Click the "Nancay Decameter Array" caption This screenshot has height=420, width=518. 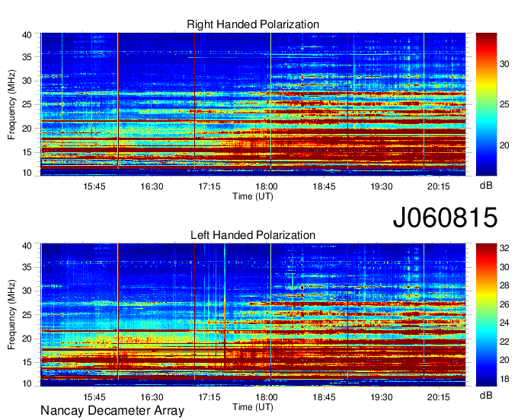coord(112,411)
